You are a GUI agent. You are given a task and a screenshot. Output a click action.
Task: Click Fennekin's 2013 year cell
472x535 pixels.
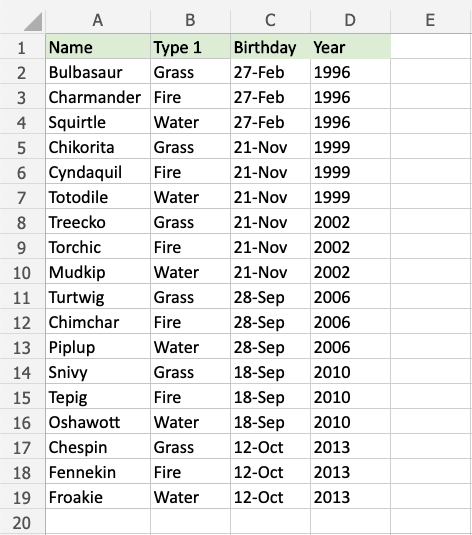351,472
